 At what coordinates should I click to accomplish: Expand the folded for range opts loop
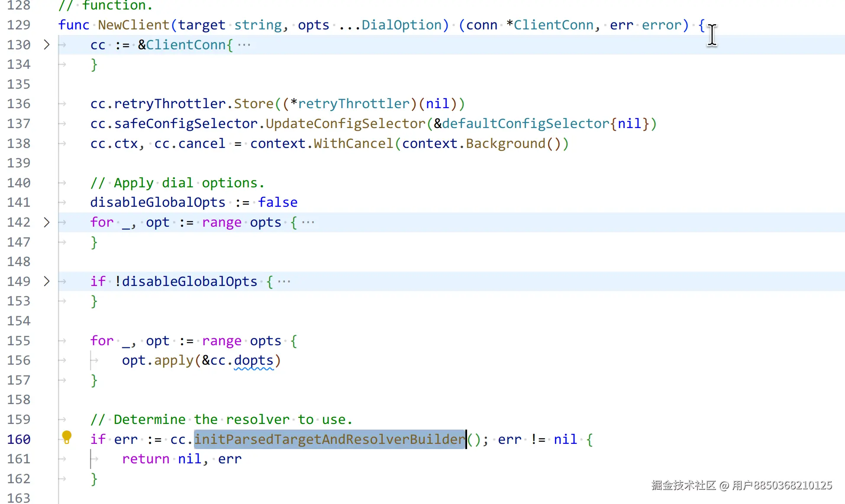pyautogui.click(x=47, y=222)
